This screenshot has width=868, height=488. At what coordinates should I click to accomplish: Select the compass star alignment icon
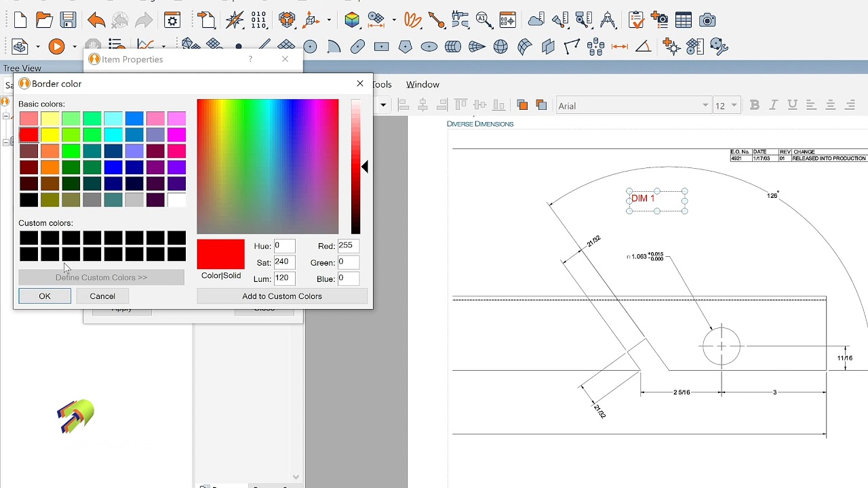click(235, 20)
